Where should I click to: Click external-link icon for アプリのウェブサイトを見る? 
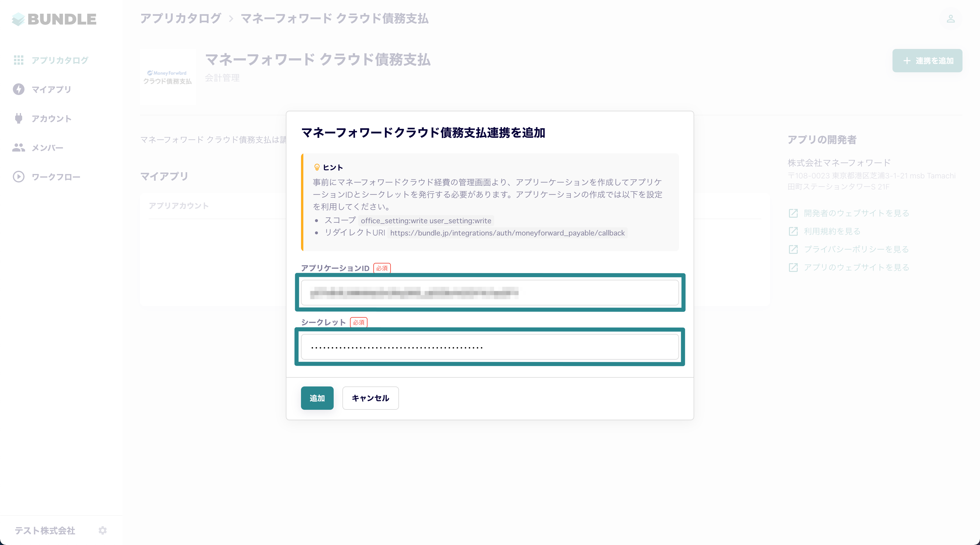click(x=793, y=267)
